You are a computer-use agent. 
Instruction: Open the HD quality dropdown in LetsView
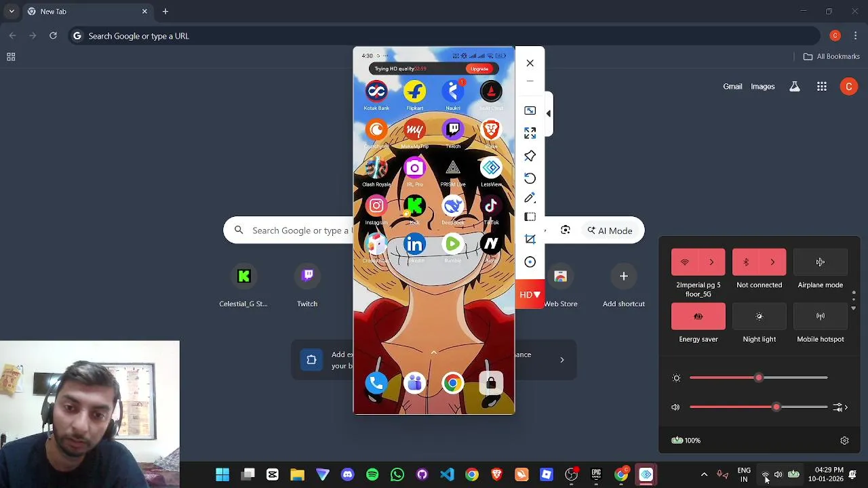pyautogui.click(x=530, y=295)
